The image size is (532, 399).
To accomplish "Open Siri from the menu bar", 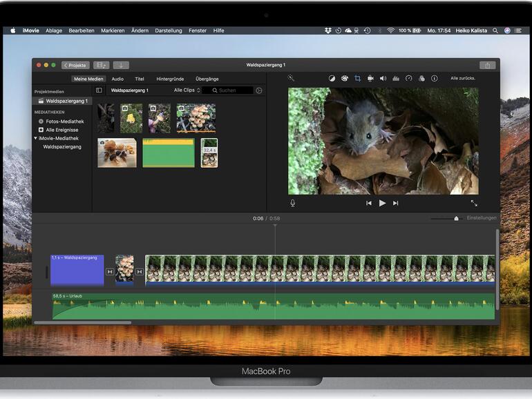I will point(507,30).
